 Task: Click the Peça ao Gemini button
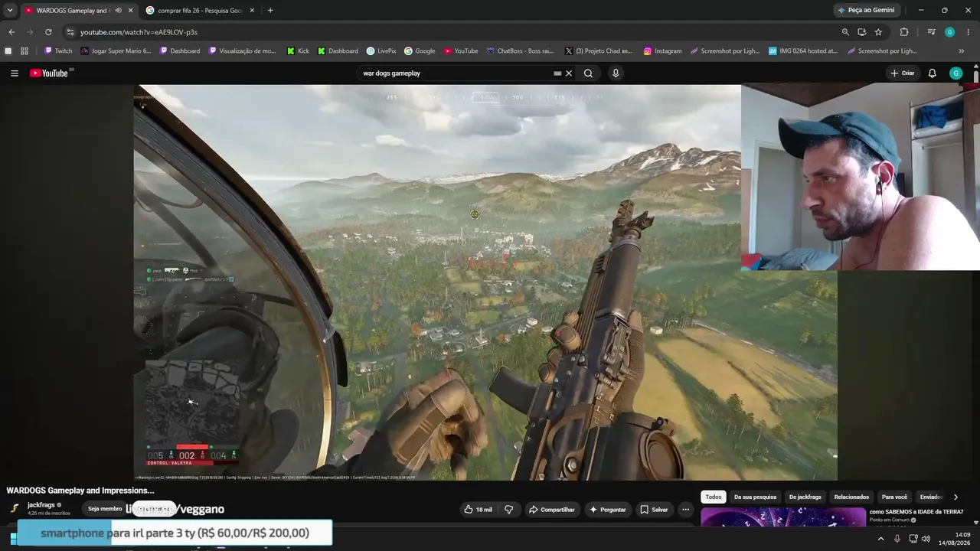[x=866, y=11]
